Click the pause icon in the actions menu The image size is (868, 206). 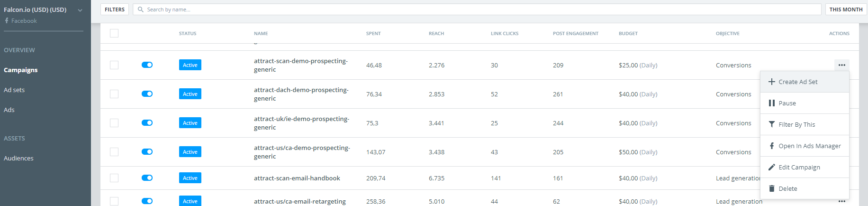[772, 103]
